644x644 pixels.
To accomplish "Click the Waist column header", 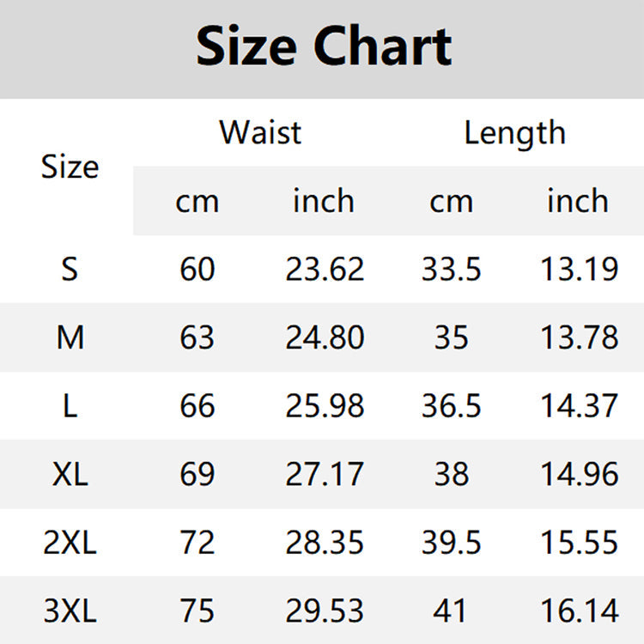I will (x=260, y=133).
